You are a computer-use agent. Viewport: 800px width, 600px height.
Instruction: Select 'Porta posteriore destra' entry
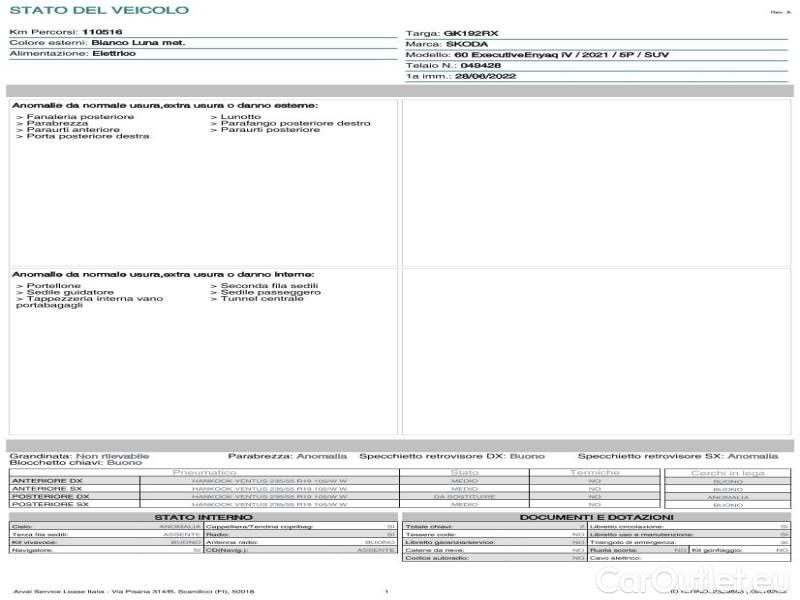[88, 136]
